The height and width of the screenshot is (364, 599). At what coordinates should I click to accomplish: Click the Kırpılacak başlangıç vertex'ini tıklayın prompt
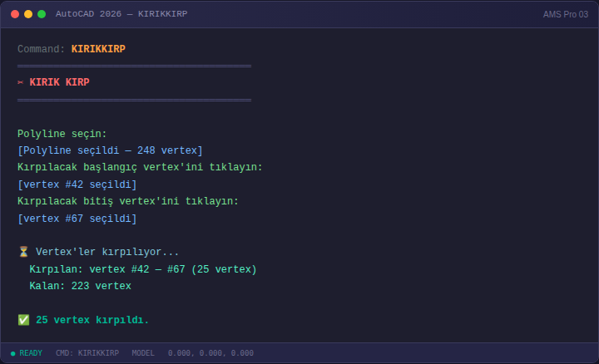tap(140, 167)
